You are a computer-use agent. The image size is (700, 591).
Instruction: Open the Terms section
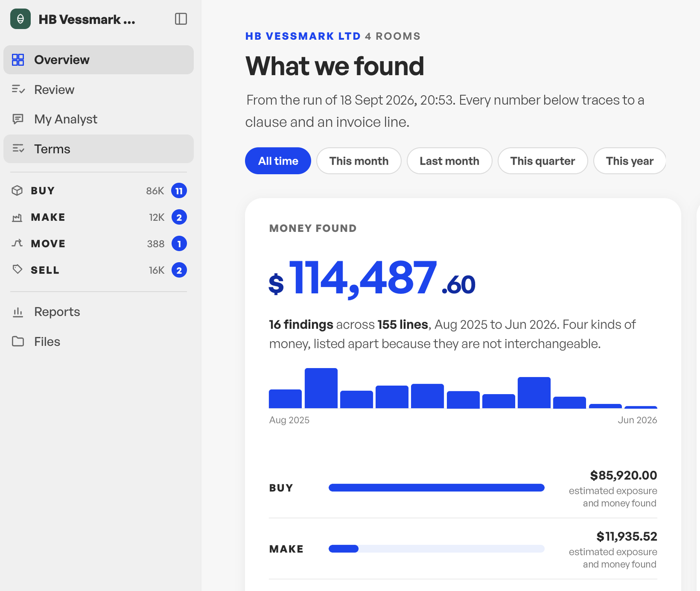(x=98, y=149)
